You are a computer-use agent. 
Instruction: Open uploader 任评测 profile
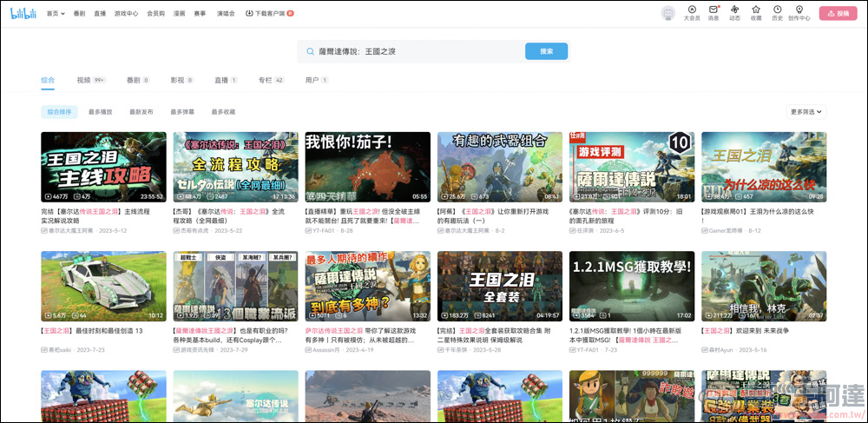[x=585, y=230]
